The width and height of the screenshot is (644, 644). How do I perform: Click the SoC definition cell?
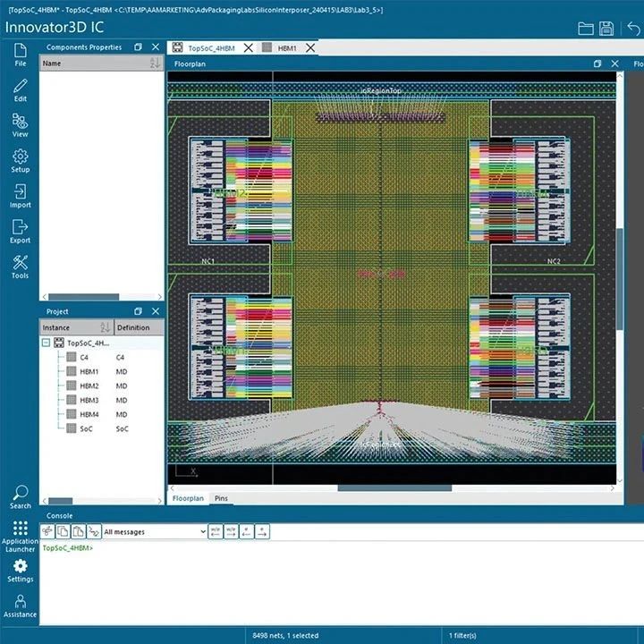tap(122, 428)
